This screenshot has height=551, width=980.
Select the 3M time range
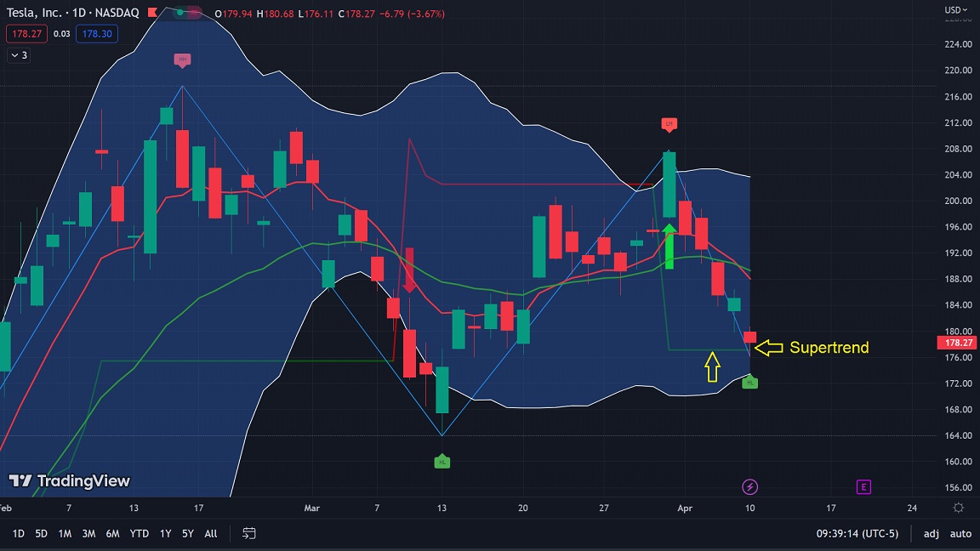[x=88, y=533]
